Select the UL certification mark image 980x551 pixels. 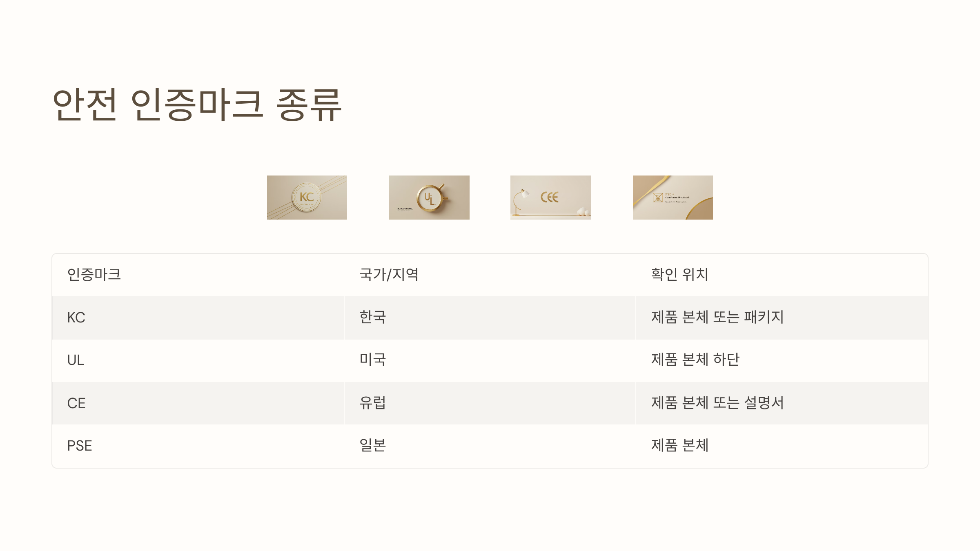[429, 198]
